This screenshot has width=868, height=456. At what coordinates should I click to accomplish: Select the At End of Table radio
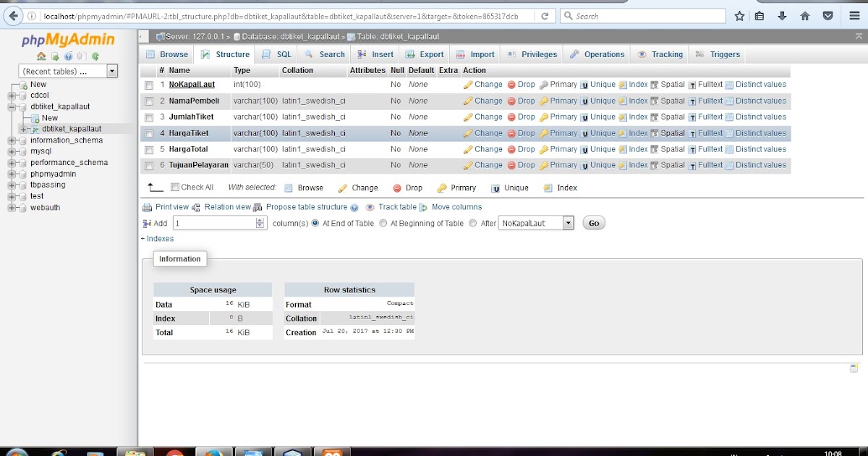(315, 223)
